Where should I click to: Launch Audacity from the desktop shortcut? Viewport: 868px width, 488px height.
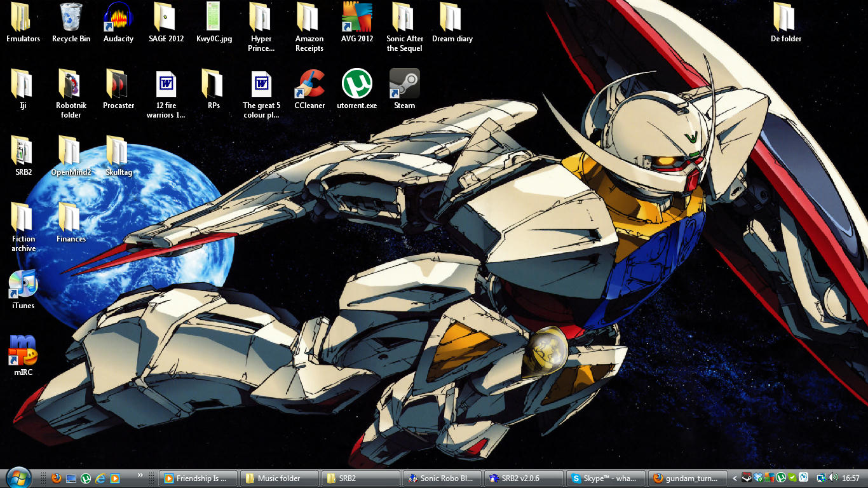[118, 24]
